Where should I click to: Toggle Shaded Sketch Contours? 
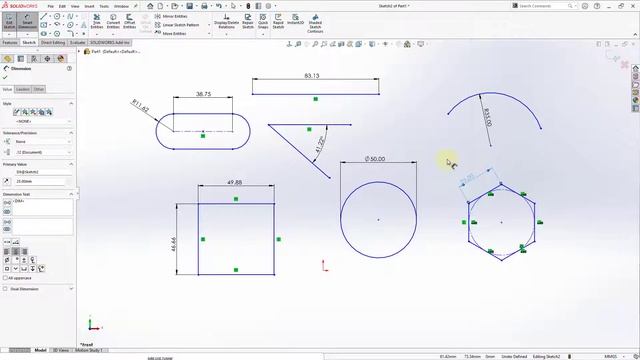click(x=315, y=23)
